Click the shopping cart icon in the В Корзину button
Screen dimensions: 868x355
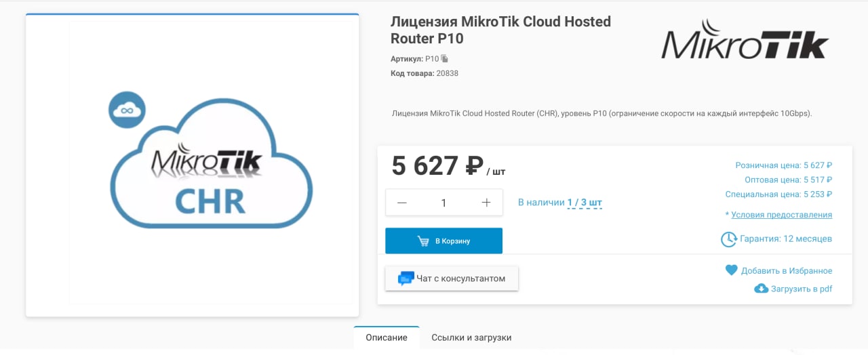[x=423, y=241]
